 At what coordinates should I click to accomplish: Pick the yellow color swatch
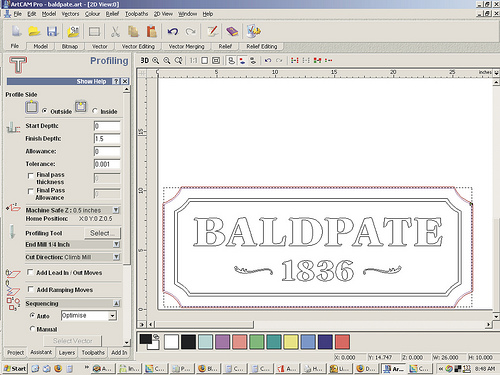point(291,342)
